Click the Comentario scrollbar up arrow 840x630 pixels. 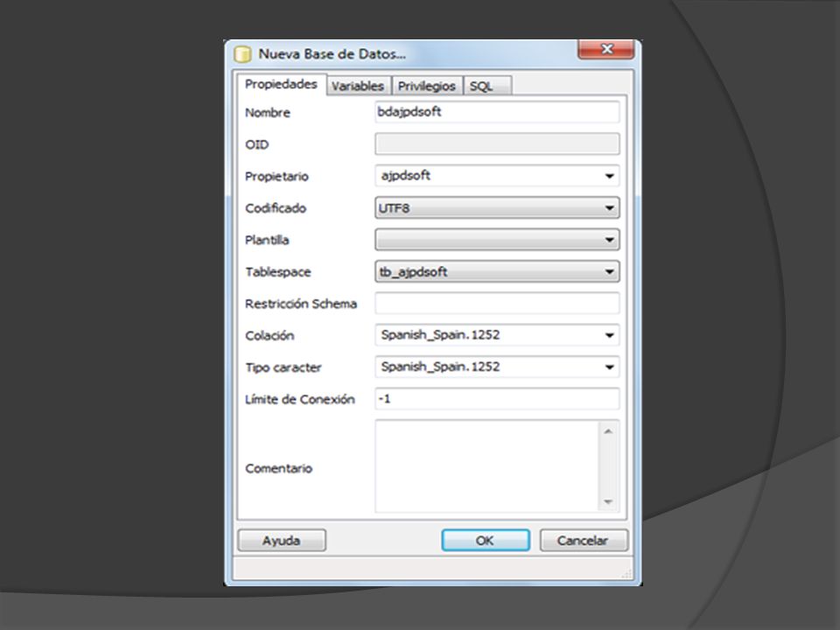(x=608, y=431)
